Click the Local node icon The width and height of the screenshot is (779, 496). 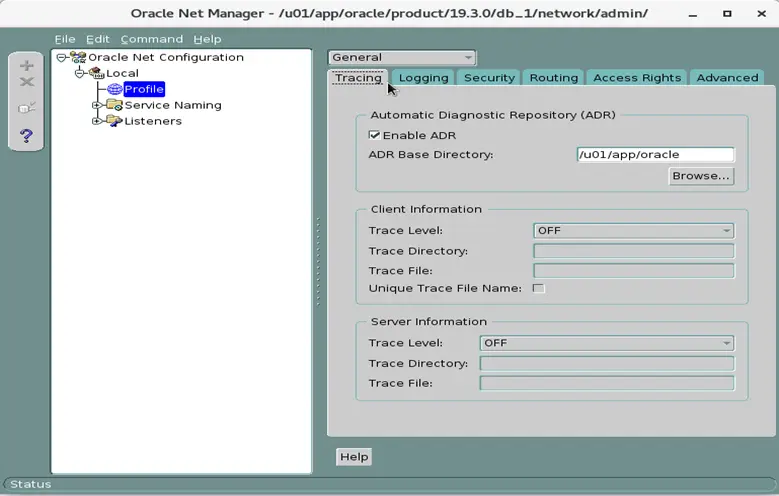click(96, 73)
